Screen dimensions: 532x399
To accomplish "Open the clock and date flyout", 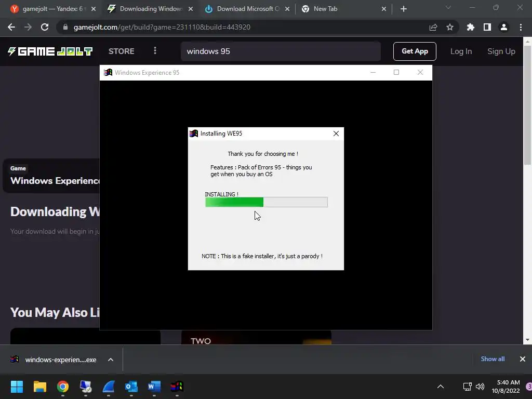I will click(506, 387).
